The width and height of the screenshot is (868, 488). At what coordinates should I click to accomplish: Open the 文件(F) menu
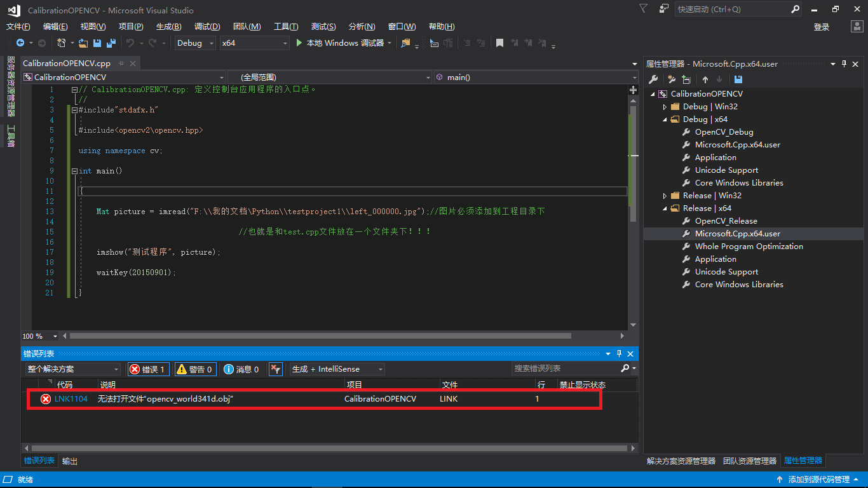pyautogui.click(x=18, y=27)
